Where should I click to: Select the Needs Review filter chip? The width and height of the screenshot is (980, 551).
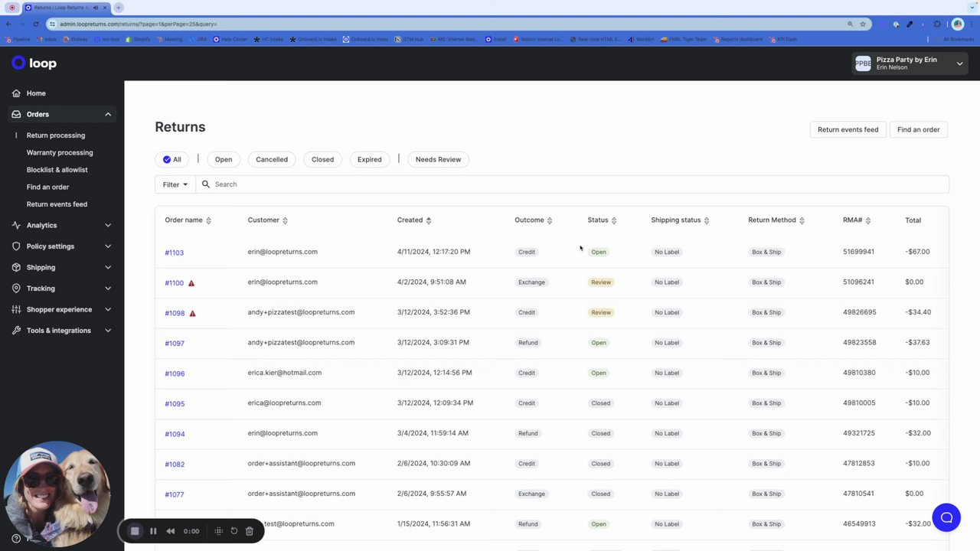tap(438, 159)
